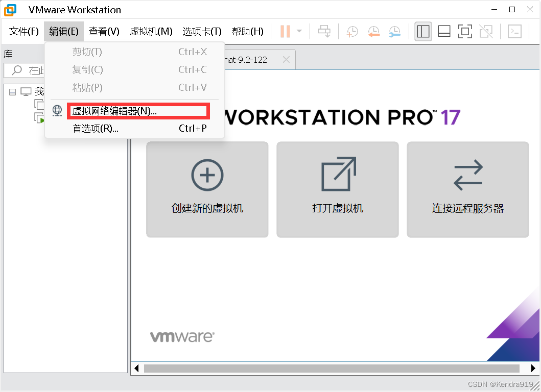The height and width of the screenshot is (392, 541).
Task: Open the console view toolbar icon
Action: 514,31
